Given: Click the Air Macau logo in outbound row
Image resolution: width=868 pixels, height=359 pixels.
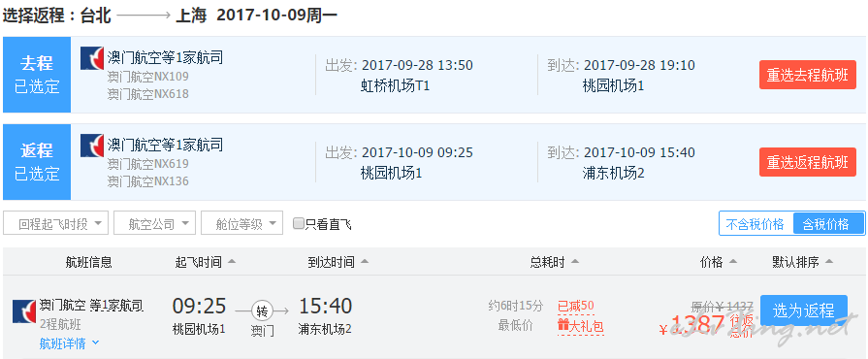Looking at the screenshot, I should (92, 58).
